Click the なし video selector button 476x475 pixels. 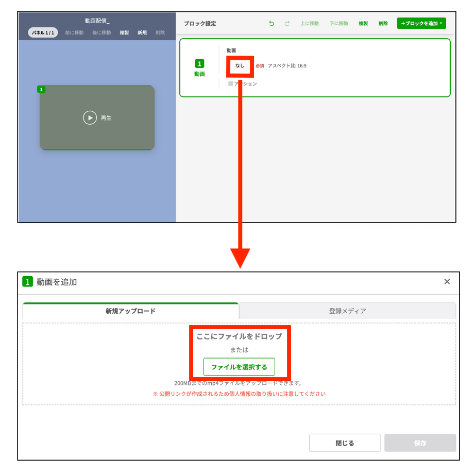[x=240, y=66]
